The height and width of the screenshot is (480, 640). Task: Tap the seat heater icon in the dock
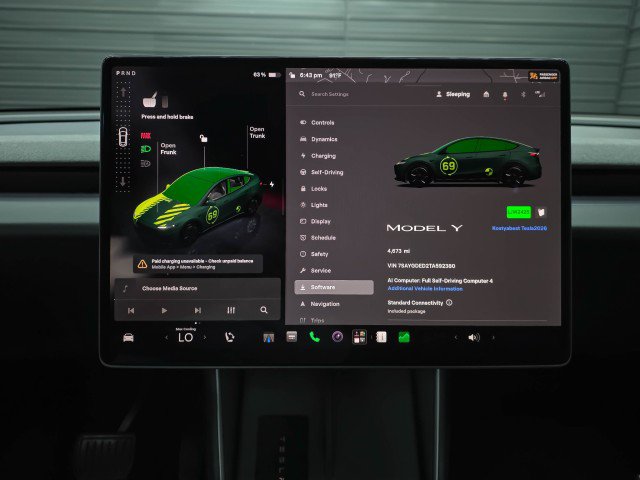(x=229, y=337)
